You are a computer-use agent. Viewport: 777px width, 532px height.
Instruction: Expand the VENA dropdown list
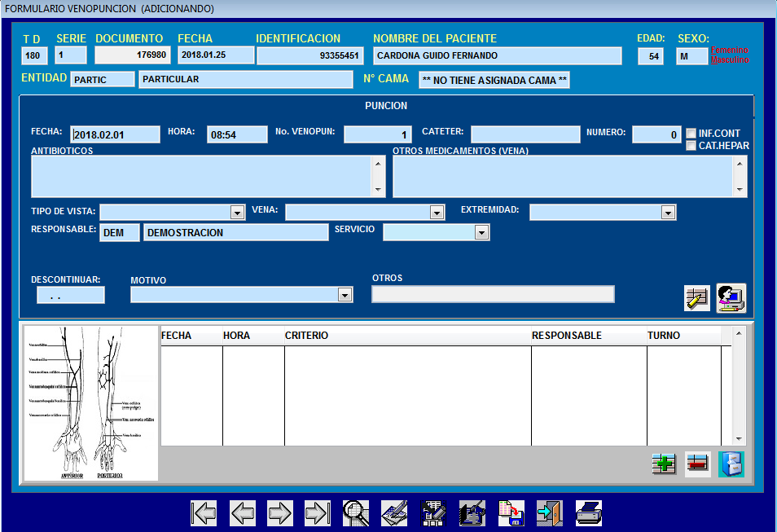[x=437, y=213]
